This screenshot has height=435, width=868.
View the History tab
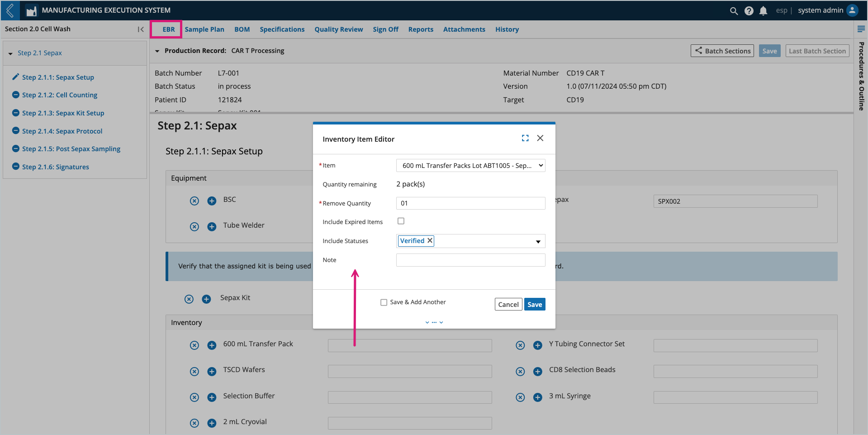[x=507, y=29]
